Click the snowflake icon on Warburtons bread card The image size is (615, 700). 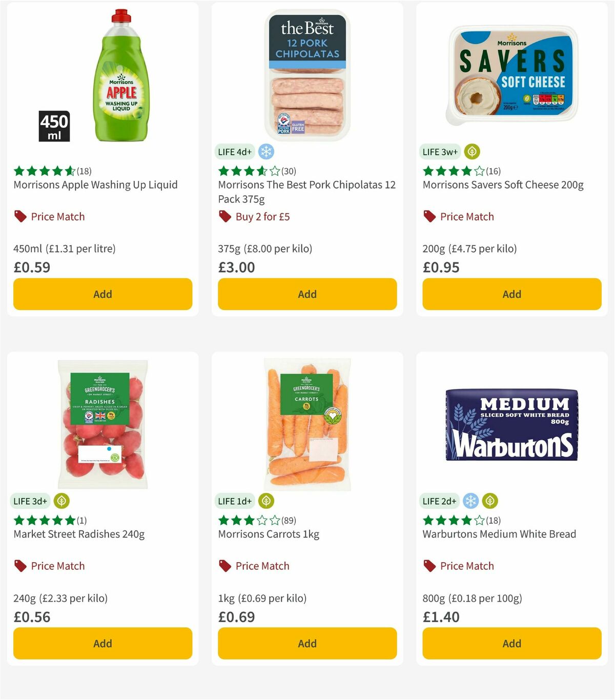(470, 501)
